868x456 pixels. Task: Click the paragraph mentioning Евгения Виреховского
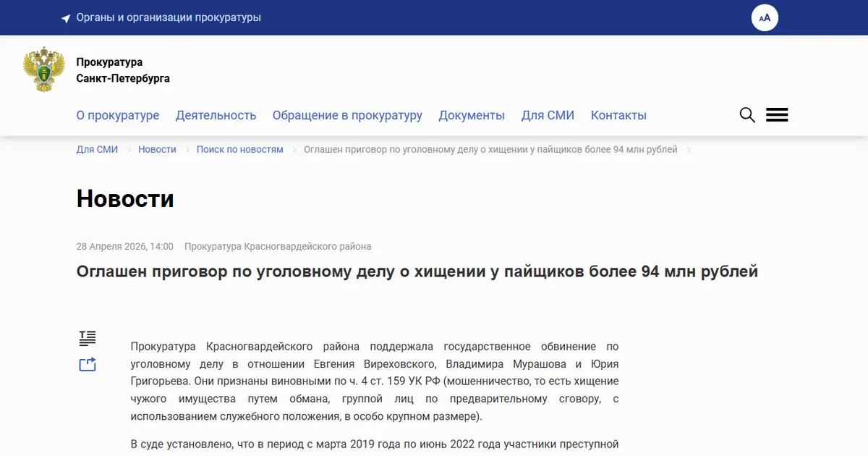375,381
